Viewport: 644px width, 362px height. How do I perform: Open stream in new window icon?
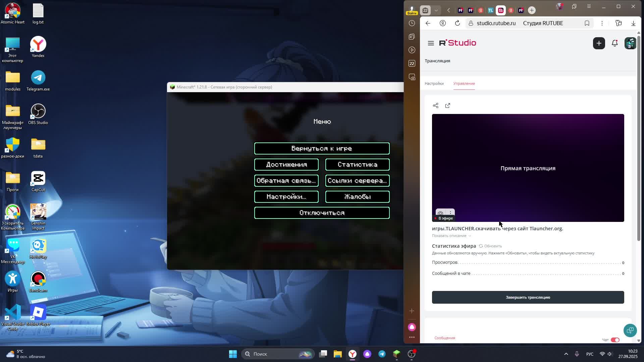tap(447, 106)
